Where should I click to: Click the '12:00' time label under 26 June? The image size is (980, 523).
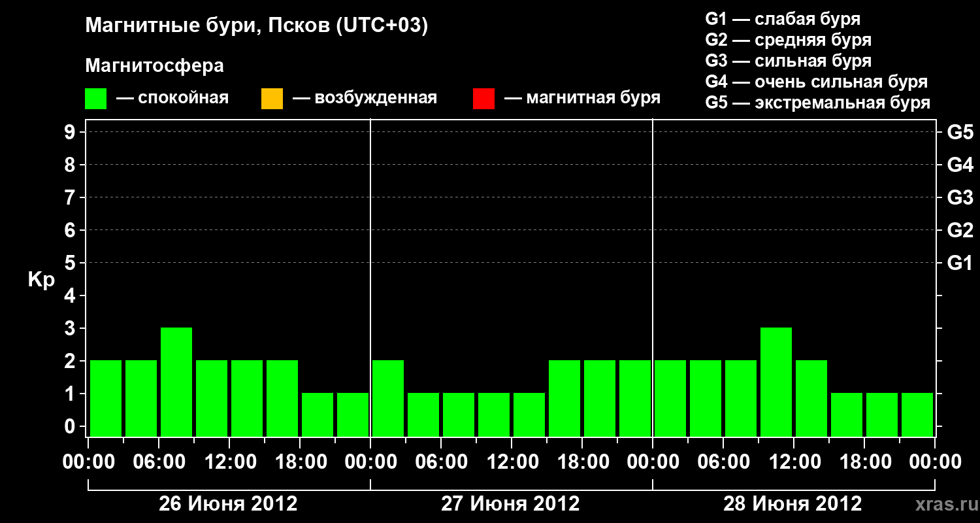229,463
